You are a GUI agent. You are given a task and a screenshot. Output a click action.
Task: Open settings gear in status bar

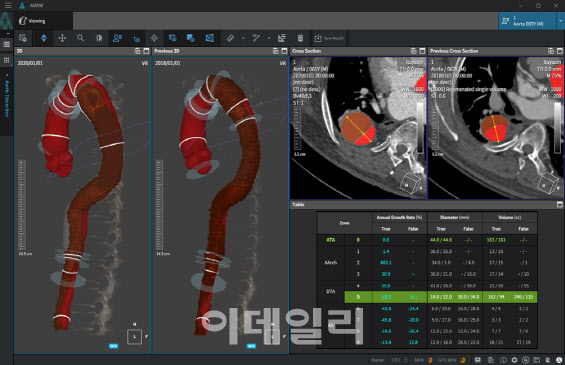514,360
